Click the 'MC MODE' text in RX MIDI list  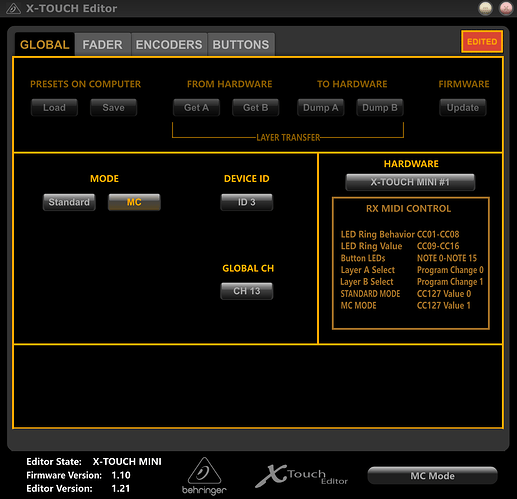[358, 306]
